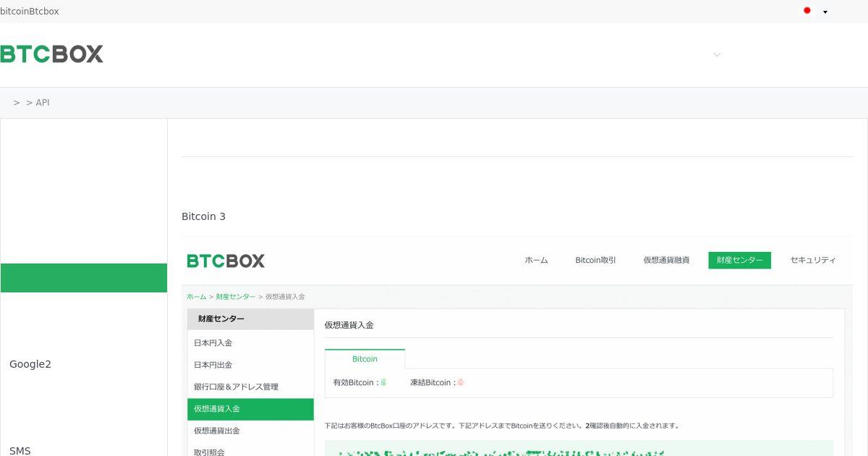Screen dimensions: 868x456
Task: Click the API breadcrumb entry
Action: click(43, 103)
